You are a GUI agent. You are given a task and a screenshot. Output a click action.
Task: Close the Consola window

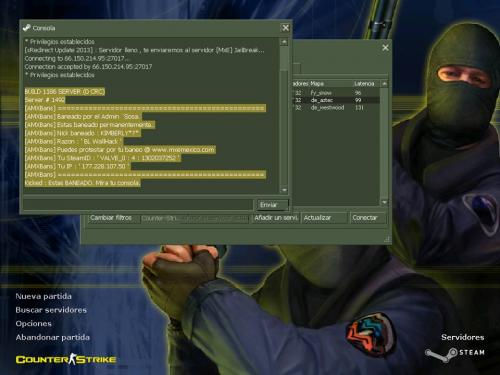[286, 28]
